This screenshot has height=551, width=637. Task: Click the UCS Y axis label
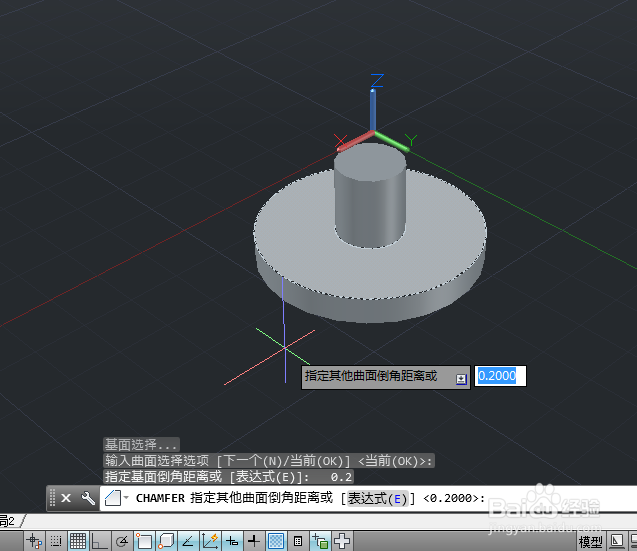411,141
